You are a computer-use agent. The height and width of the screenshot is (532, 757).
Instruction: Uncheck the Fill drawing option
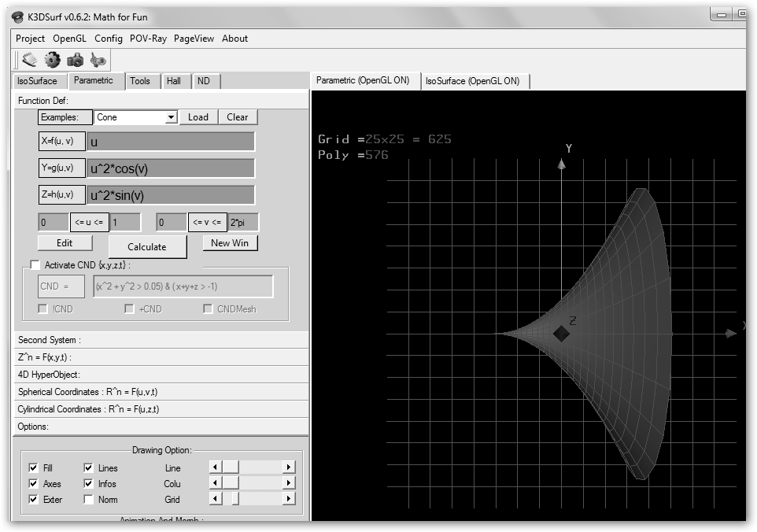[33, 468]
